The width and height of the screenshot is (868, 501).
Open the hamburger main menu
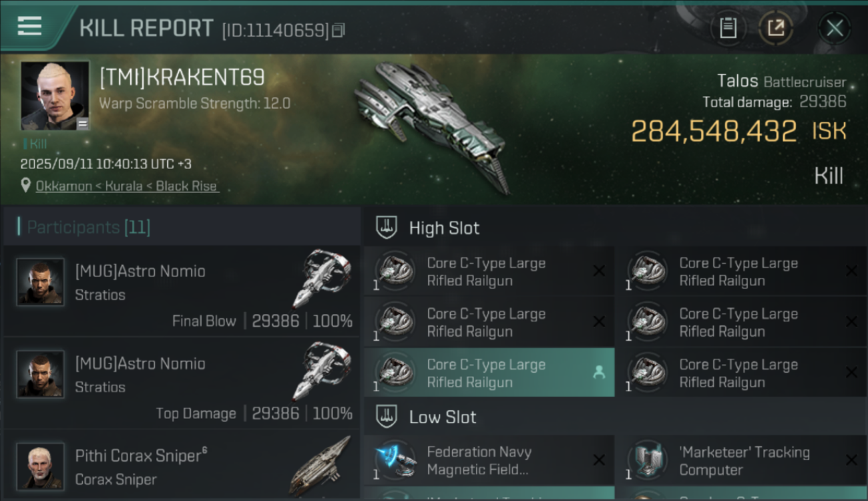30,26
